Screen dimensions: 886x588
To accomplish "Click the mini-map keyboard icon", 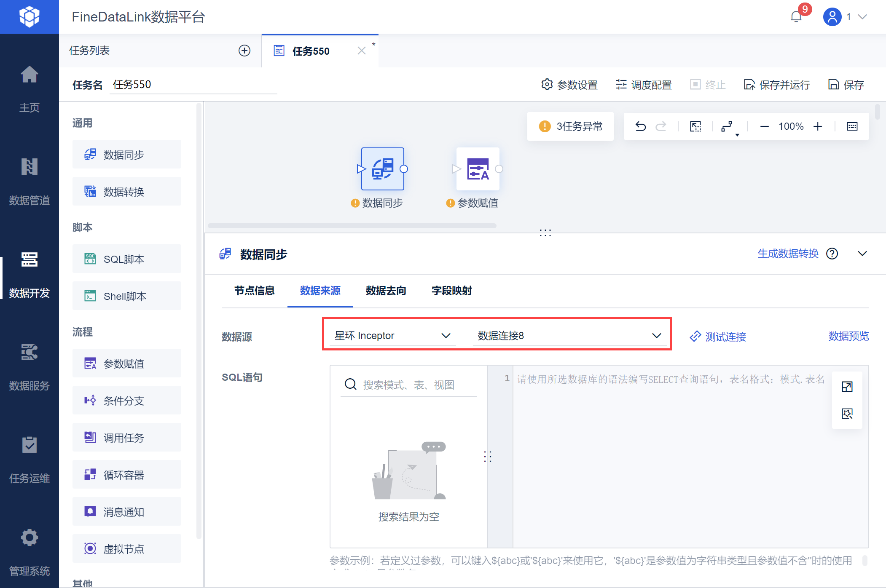I will 852,126.
